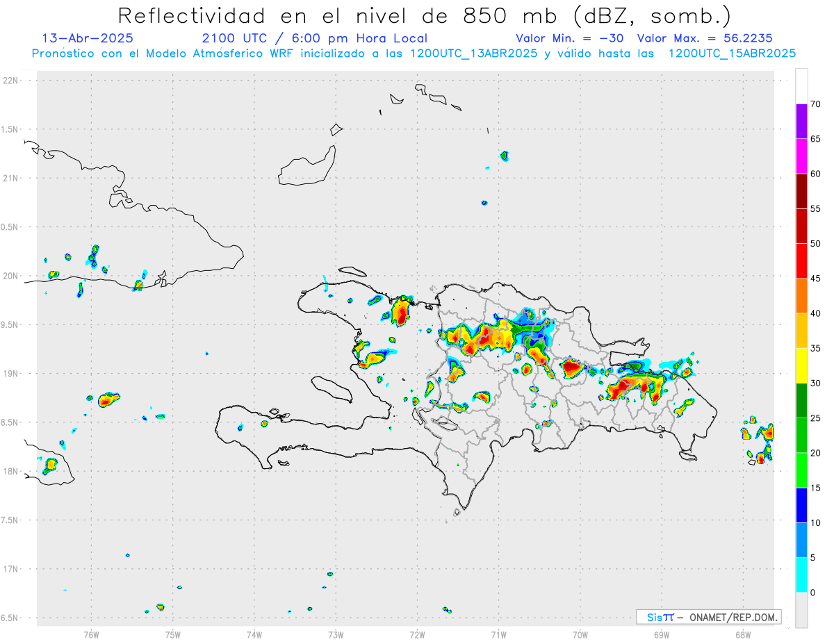Click the latitude axis label '22N'
Image resolution: width=834 pixels, height=644 pixels.
(10, 81)
